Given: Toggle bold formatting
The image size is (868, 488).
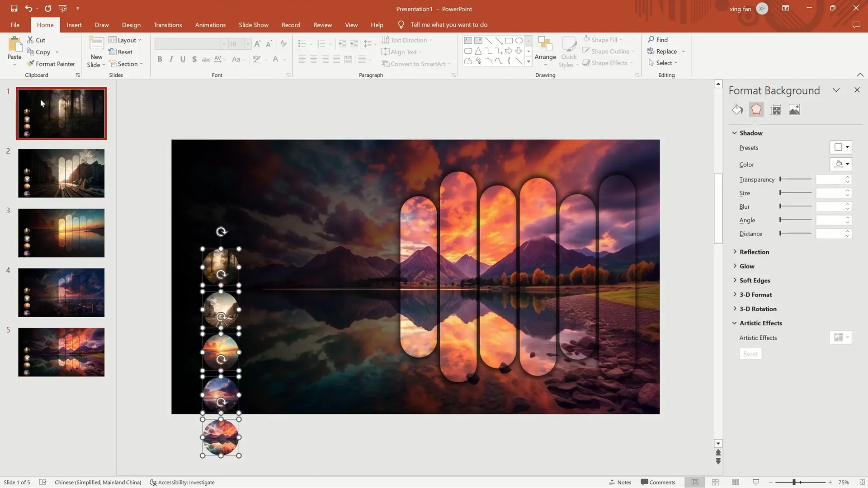Looking at the screenshot, I should pyautogui.click(x=160, y=59).
